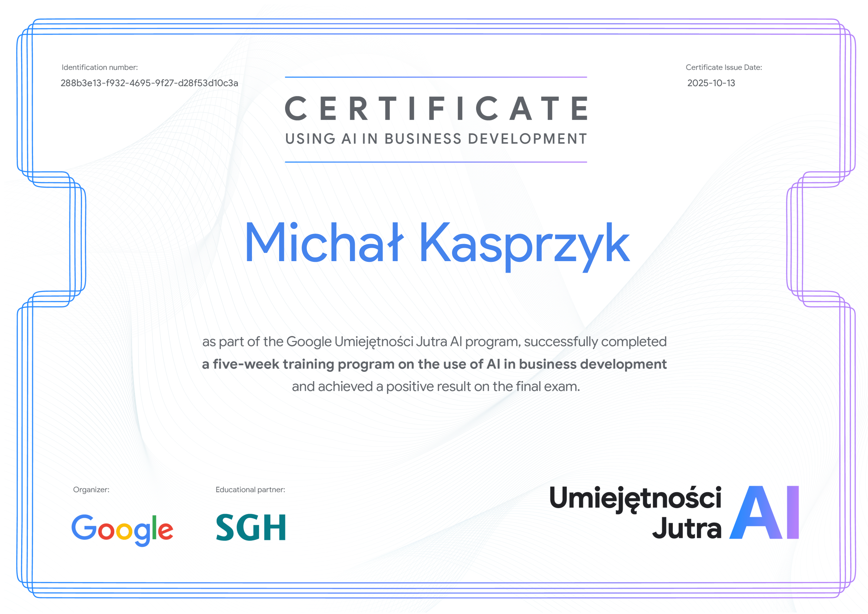Click the certificate issue date 2025-10-13
This screenshot has height=614, width=868.
(x=711, y=83)
